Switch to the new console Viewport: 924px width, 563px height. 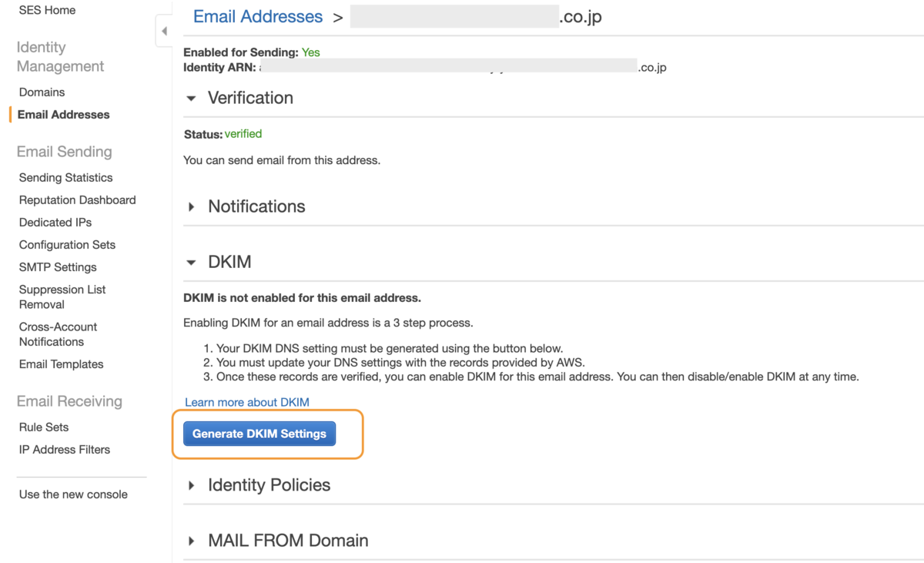72,494
